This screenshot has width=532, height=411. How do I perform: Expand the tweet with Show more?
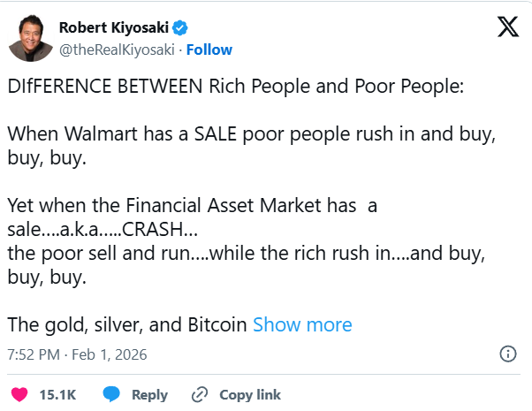(x=302, y=324)
